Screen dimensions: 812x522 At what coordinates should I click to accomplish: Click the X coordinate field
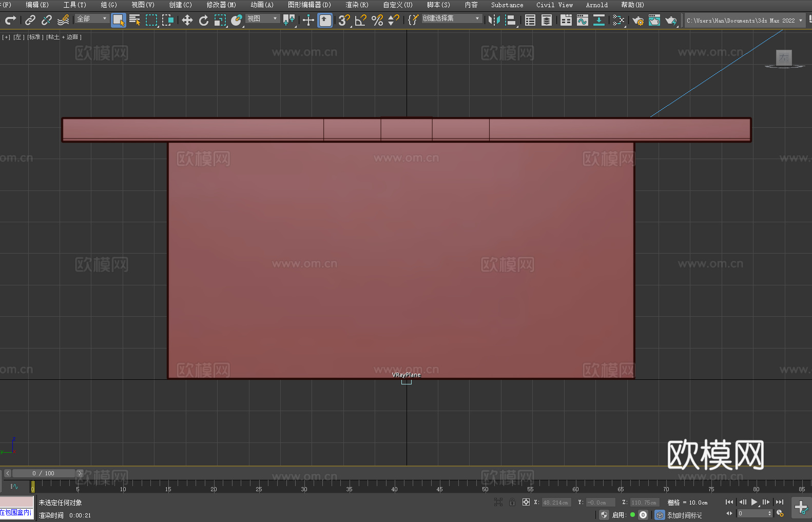point(556,502)
